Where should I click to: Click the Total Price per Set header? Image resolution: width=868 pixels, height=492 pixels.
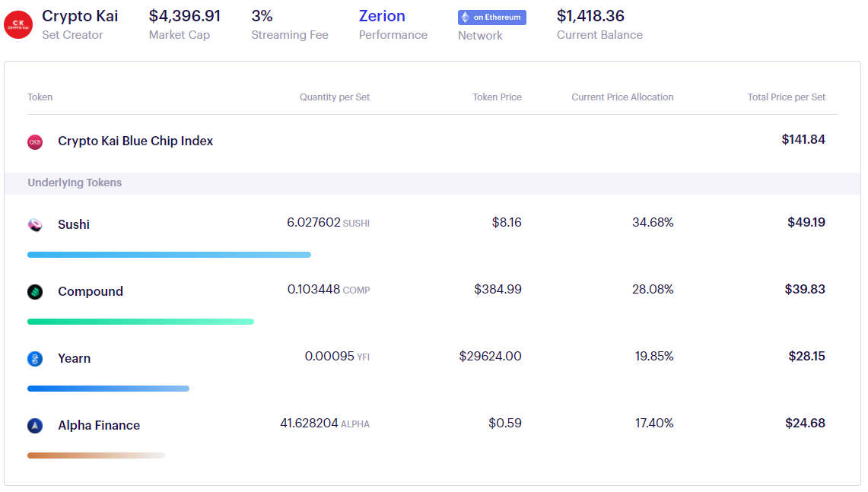coord(787,97)
